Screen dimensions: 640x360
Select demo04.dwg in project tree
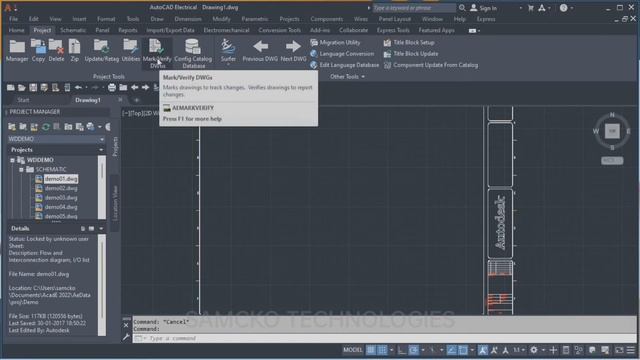click(x=61, y=207)
